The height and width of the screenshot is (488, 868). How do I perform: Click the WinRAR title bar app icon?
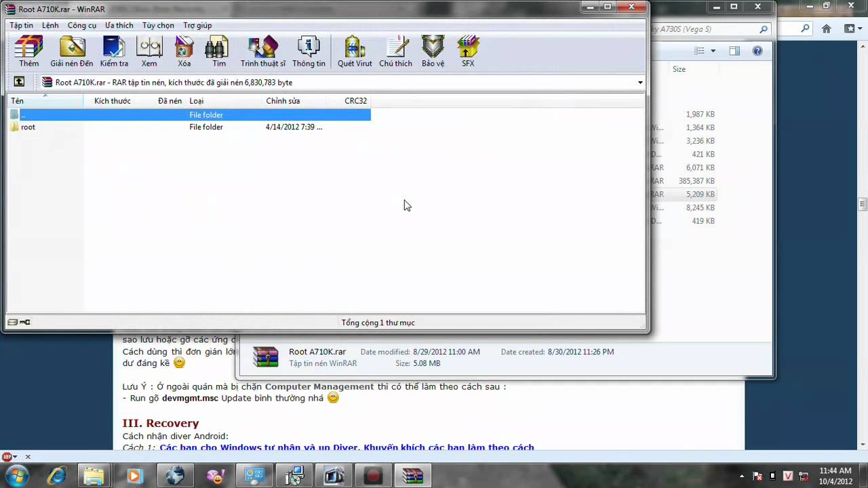[11, 9]
